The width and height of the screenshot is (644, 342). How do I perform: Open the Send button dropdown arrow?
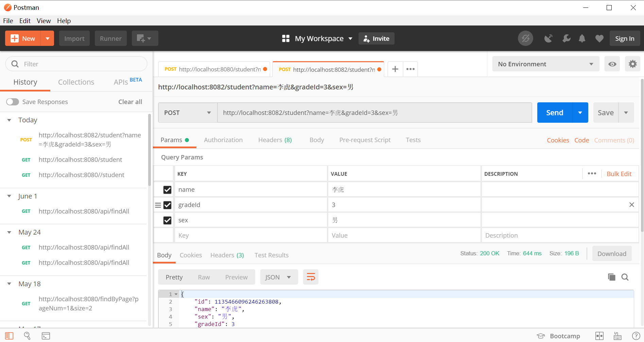pos(580,113)
